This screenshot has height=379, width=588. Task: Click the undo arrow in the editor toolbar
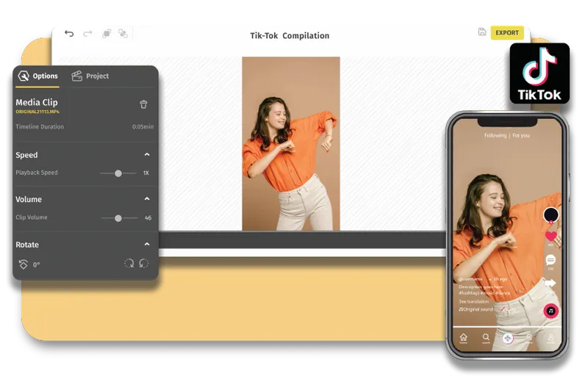pyautogui.click(x=69, y=33)
